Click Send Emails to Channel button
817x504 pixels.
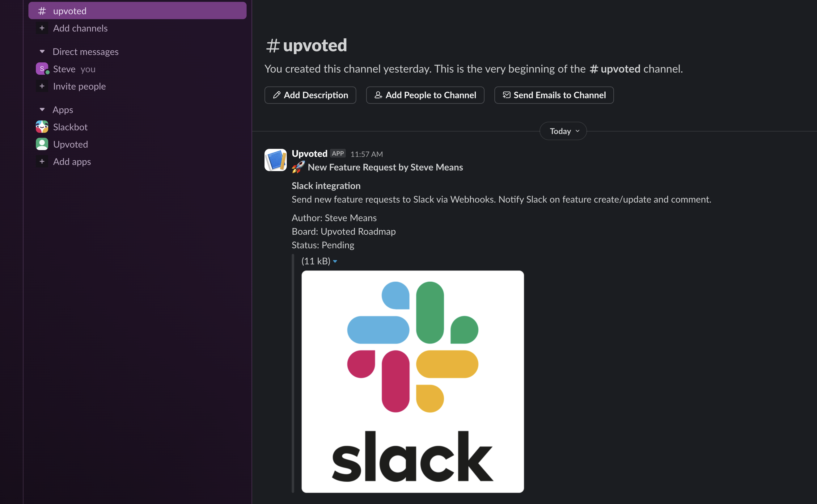554,95
